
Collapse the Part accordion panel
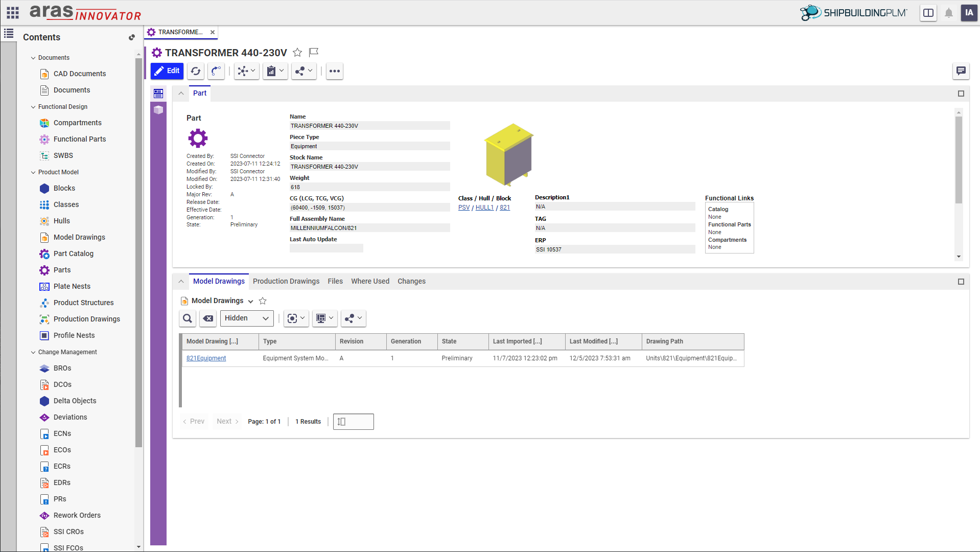[181, 94]
